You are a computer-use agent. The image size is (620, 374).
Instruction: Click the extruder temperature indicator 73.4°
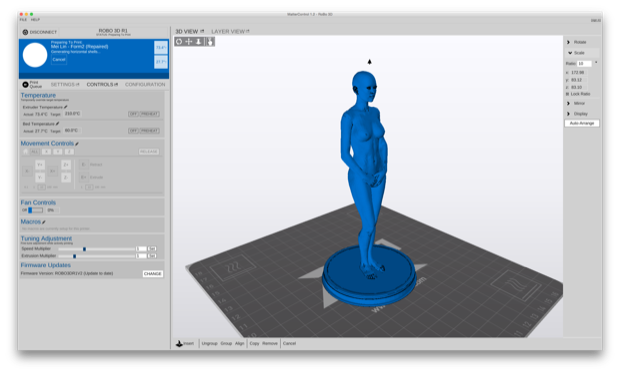161,47
